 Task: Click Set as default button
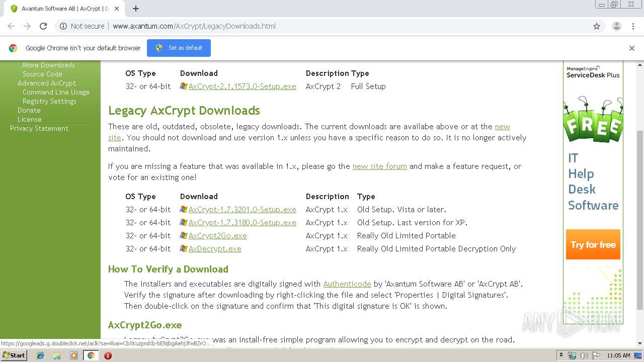179,48
